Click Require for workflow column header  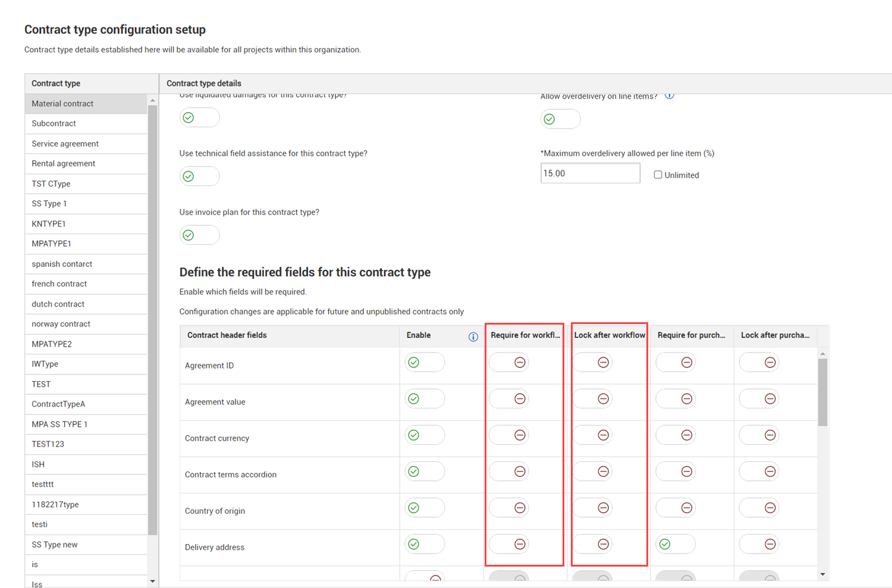click(526, 335)
